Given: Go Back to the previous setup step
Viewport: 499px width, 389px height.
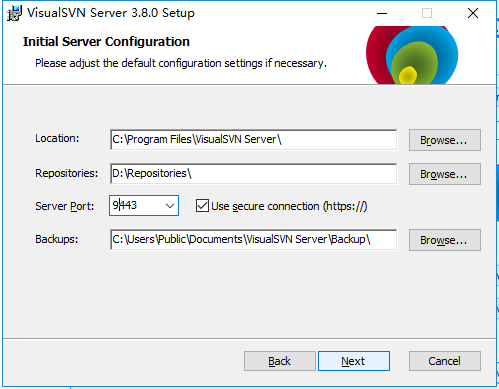Looking at the screenshot, I should coord(280,361).
